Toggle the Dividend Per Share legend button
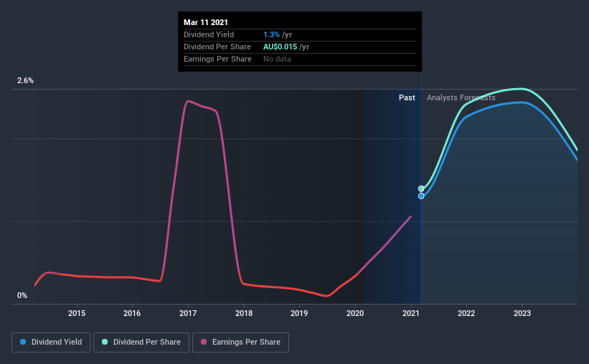 coord(141,343)
